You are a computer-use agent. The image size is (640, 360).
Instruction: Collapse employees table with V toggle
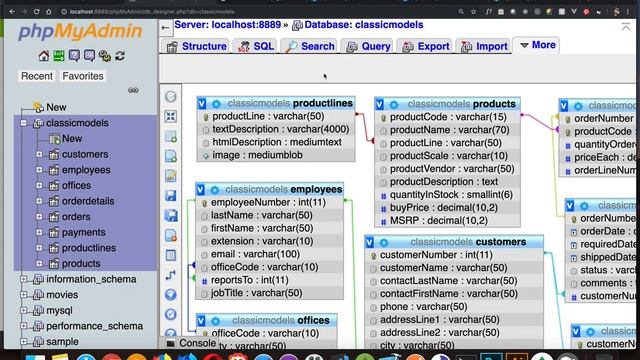pyautogui.click(x=200, y=190)
